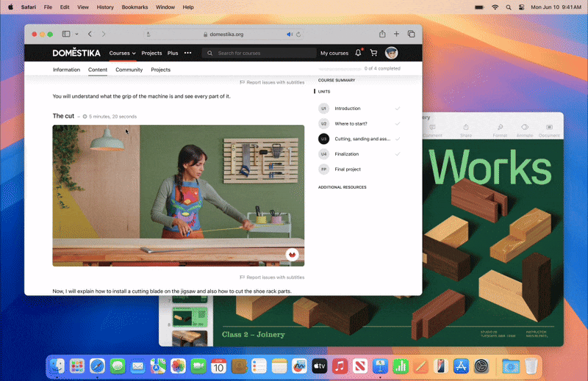Launch Finder from the Dock
This screenshot has height=381, width=588.
[x=57, y=366]
